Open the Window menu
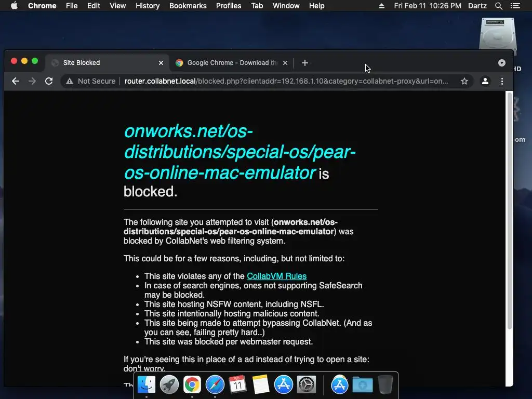Screen dimensions: 532x399 tap(286, 6)
